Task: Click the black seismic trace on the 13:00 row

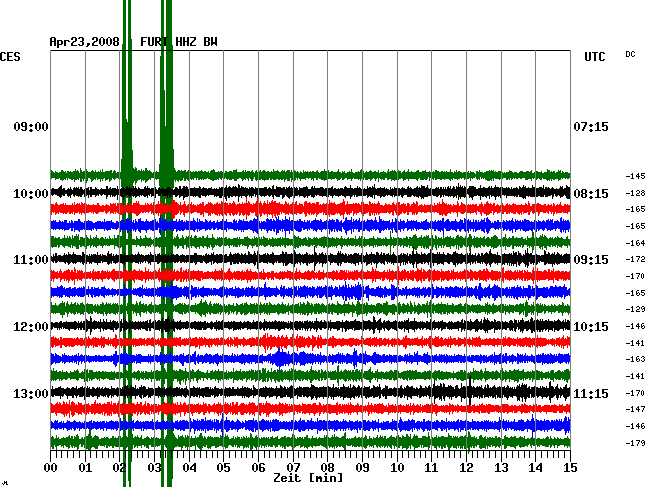Action: pyautogui.click(x=310, y=392)
